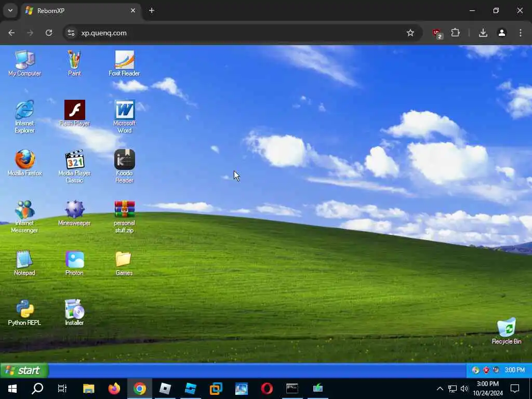Click the uBlock extension icon in Chrome
532x399 pixels.
(x=437, y=33)
